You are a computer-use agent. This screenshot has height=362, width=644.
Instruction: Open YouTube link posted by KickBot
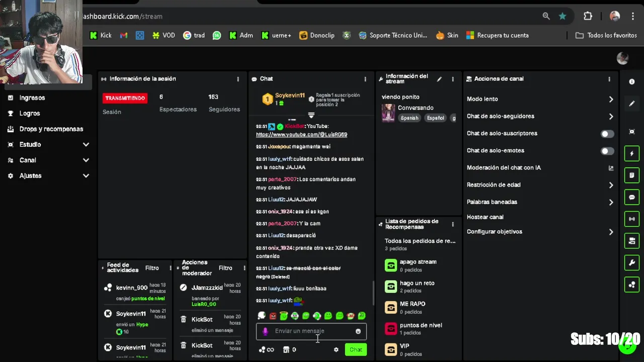pyautogui.click(x=301, y=135)
